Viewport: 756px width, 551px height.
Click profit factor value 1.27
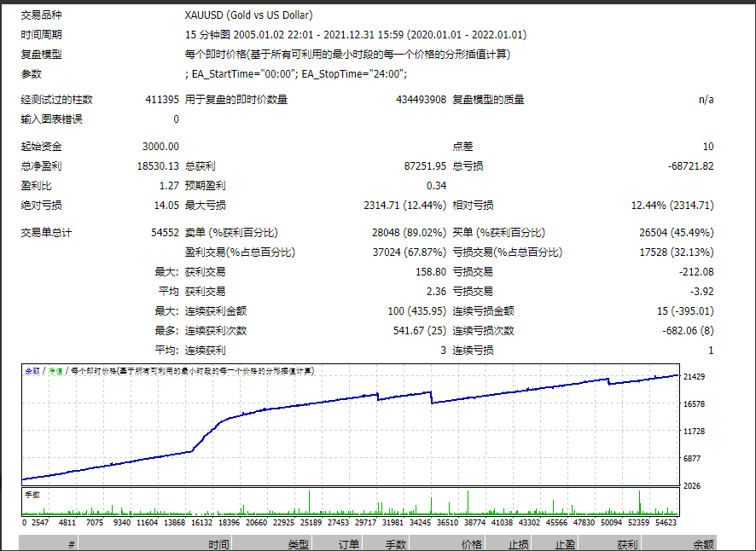(169, 186)
